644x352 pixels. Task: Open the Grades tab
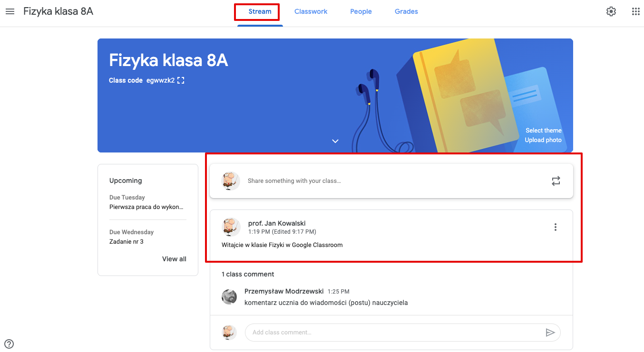coord(406,11)
